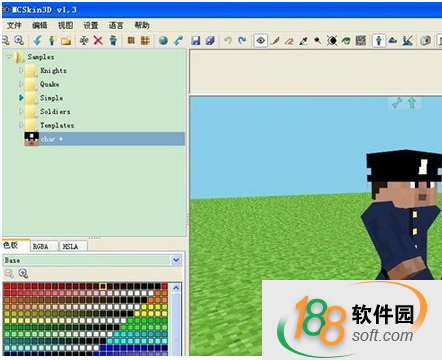The height and width of the screenshot is (360, 442).
Task: Select the char skin entry
Action: [105, 139]
